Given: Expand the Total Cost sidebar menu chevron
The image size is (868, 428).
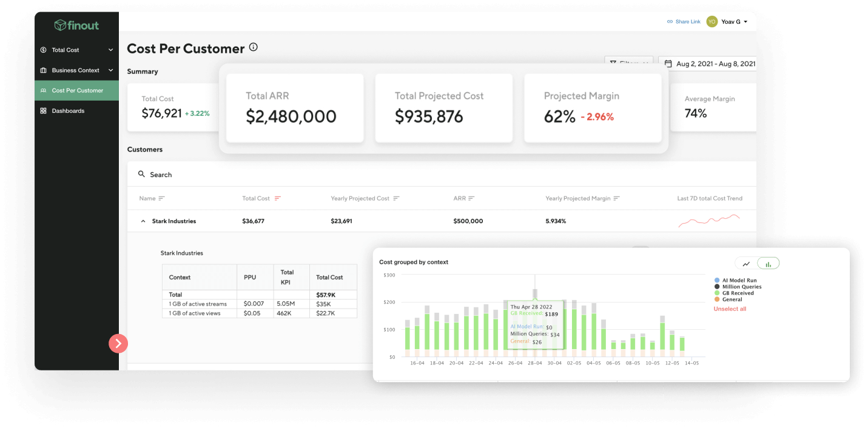Looking at the screenshot, I should pos(110,50).
